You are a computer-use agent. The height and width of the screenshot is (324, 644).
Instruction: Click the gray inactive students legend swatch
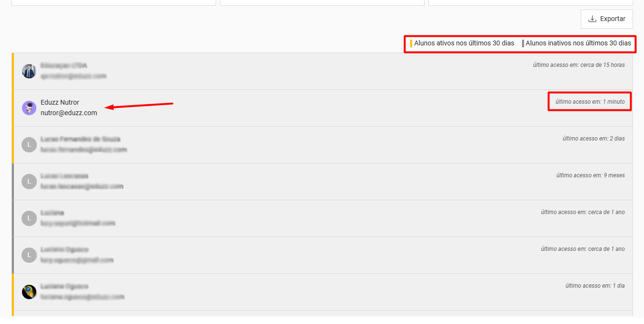[523, 43]
